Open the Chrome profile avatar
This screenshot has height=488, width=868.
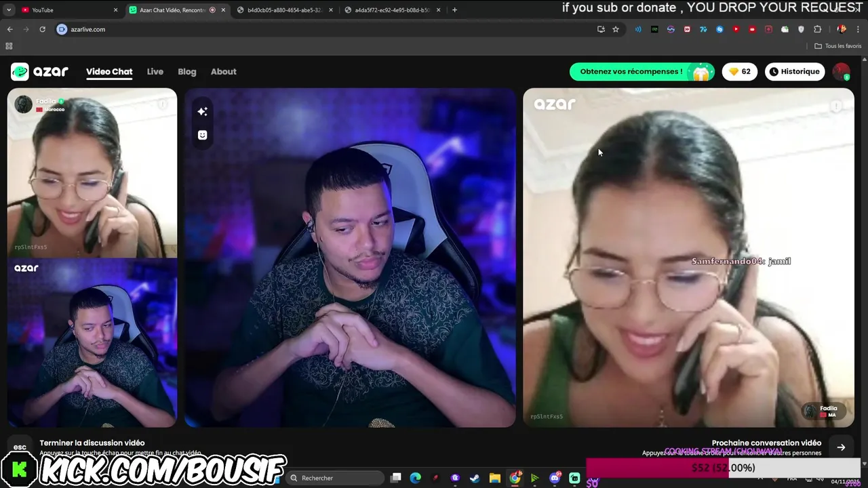click(842, 29)
